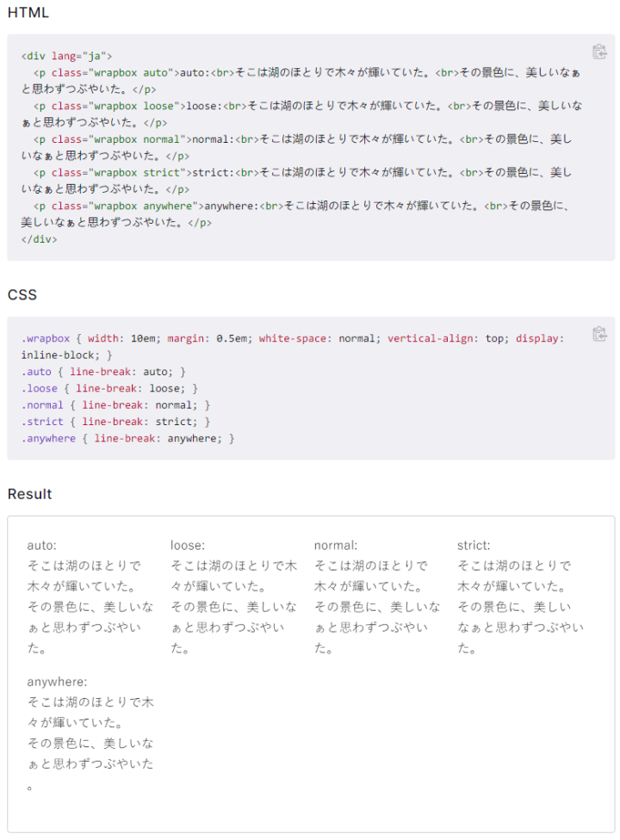Screen dimensions: 620x840
Task: Click the opening div lang="ja" line
Action: pyautogui.click(x=66, y=56)
